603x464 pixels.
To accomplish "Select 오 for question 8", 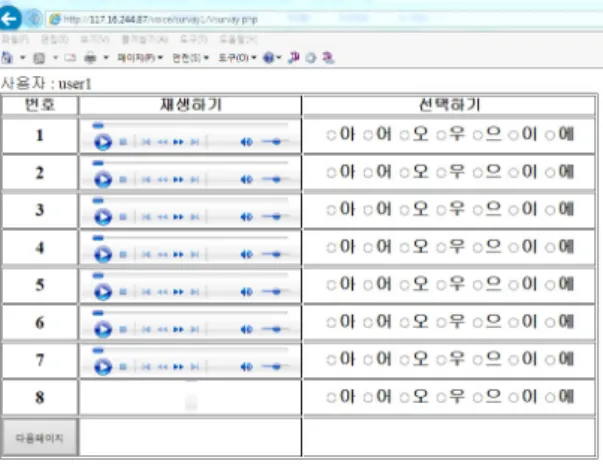I will (404, 397).
